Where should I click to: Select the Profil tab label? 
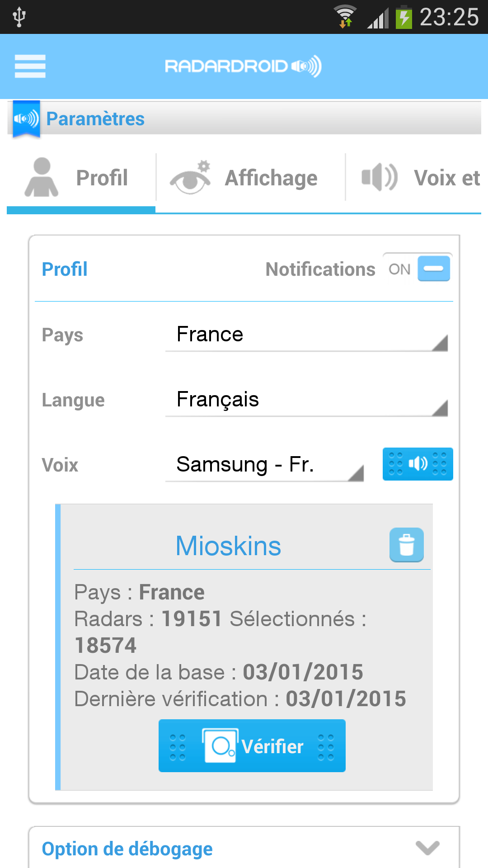click(102, 178)
